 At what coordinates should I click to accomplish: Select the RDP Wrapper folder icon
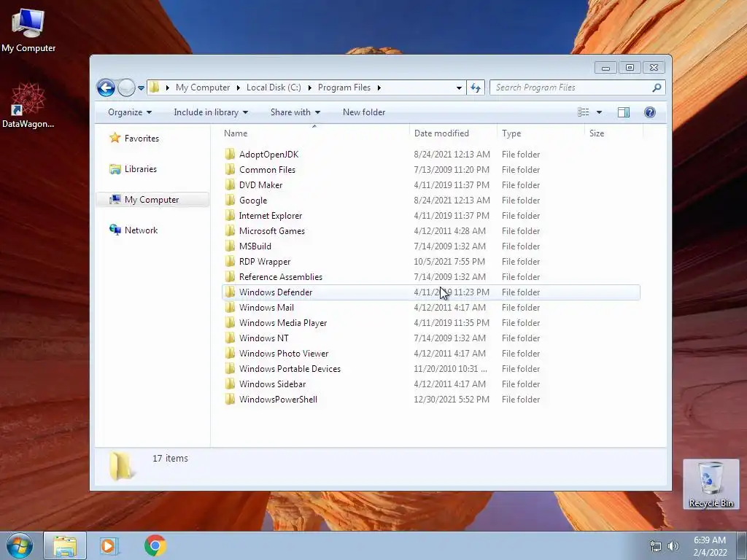(230, 261)
